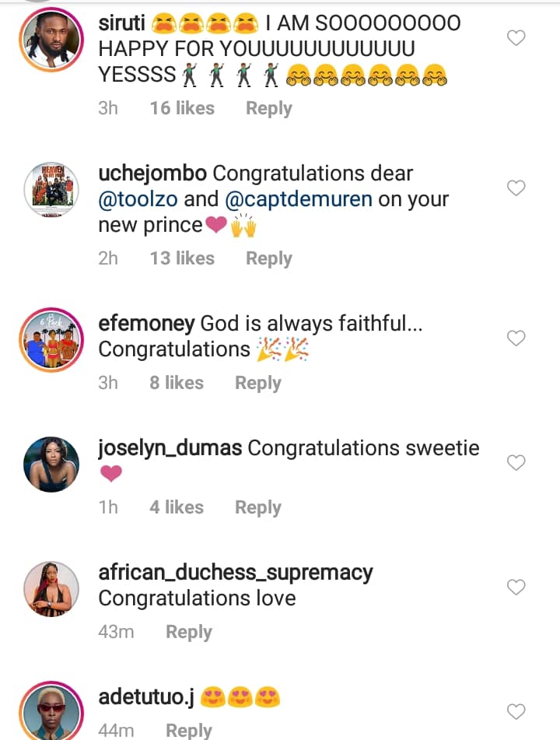Viewport: 560px width, 740px height.
Task: Reply to uchejombo's comment
Action: 268,258
